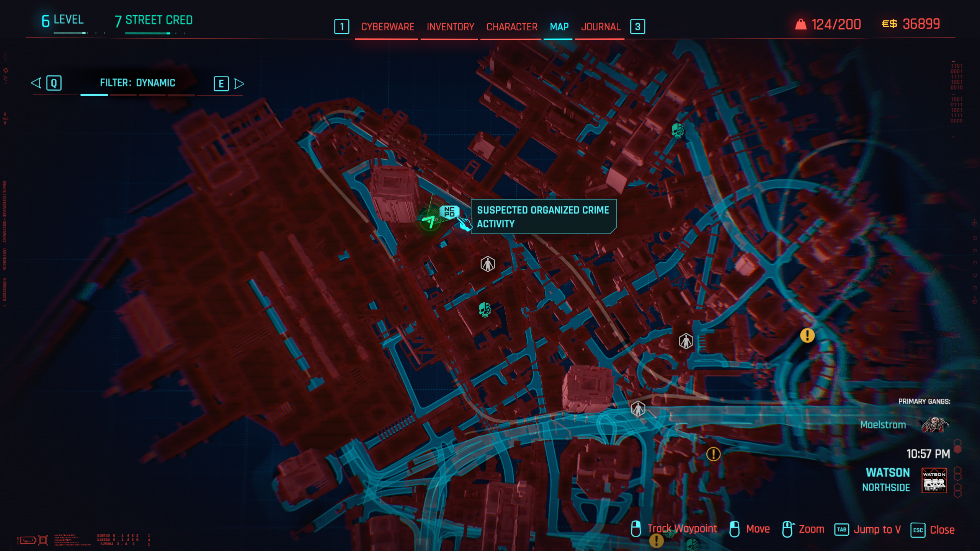Click the skull marker in the upper right

tap(677, 130)
